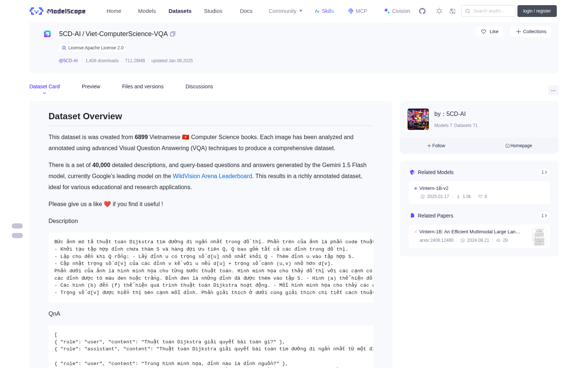
Task: Switch to Files and versions tab
Action: pos(143,86)
